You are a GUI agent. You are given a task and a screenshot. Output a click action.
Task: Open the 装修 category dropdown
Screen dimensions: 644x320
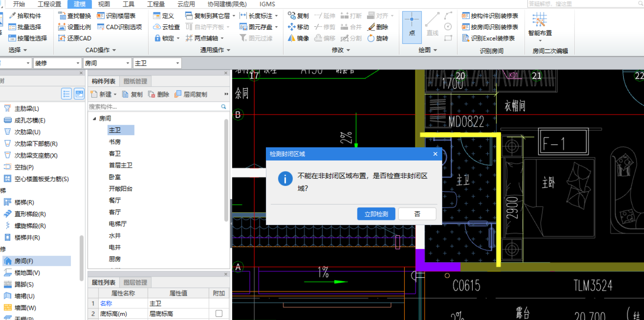78,63
